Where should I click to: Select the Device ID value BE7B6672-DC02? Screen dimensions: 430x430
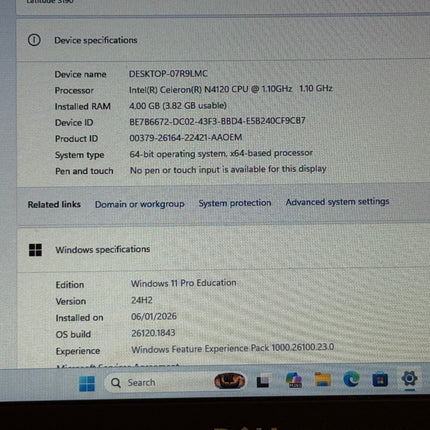point(217,121)
